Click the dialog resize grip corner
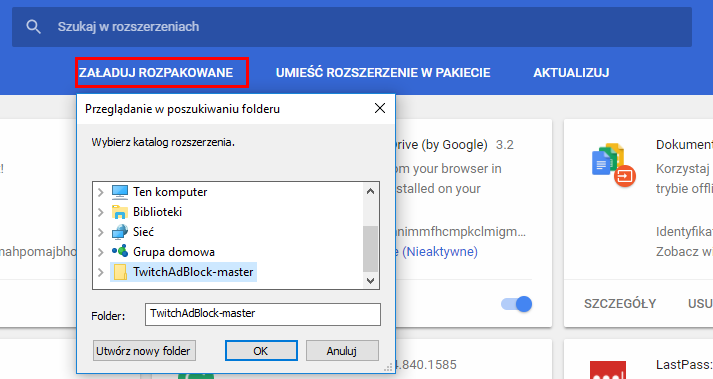The width and height of the screenshot is (713, 379). (x=388, y=367)
